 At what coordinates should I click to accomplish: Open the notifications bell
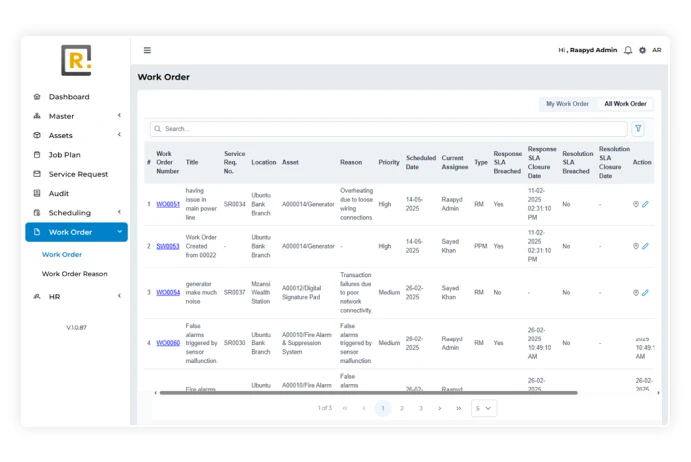tap(628, 50)
